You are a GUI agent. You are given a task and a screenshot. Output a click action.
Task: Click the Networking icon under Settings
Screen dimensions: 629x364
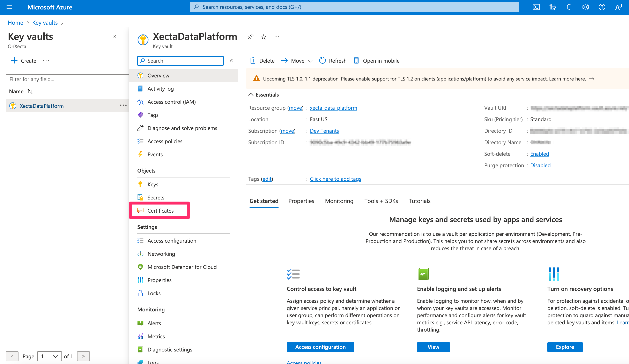140,253
